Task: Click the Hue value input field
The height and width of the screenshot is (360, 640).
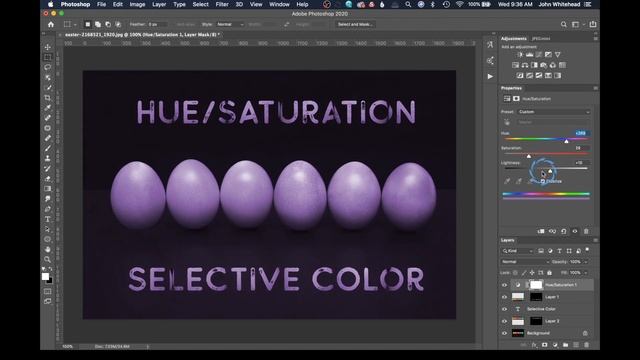Action: pos(582,133)
